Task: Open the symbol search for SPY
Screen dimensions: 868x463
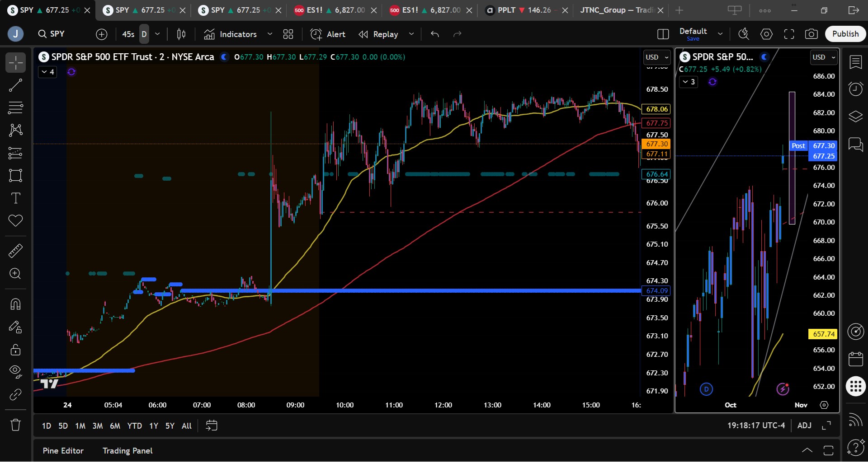Action: 52,34
